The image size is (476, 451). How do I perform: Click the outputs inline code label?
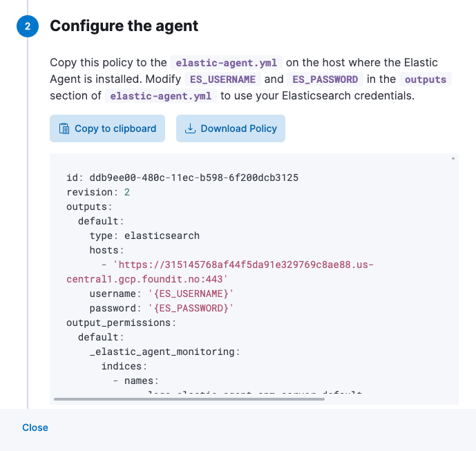425,79
